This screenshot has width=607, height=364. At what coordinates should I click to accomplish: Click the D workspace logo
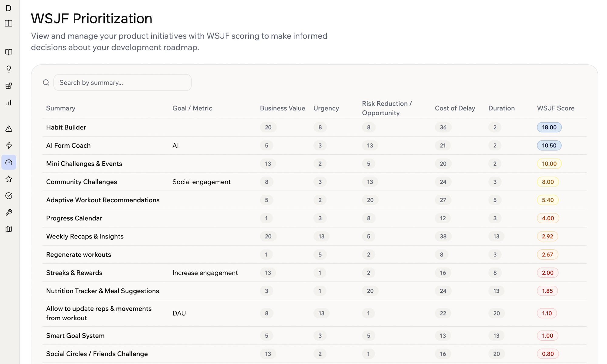coord(9,8)
